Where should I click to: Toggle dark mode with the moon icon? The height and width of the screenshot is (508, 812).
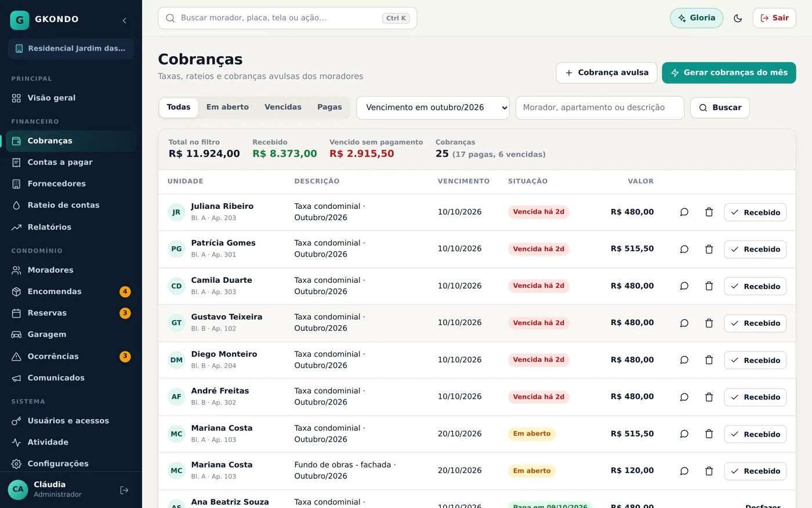[x=738, y=18]
